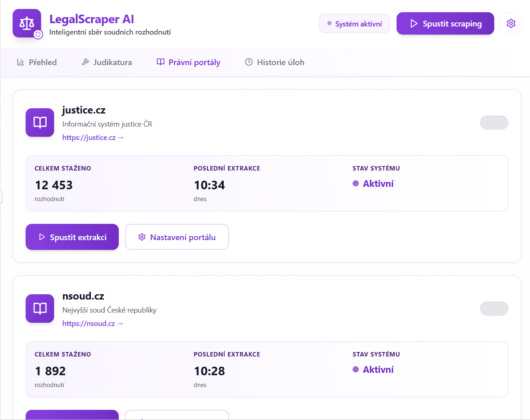The image size is (530, 420).
Task: Open the https://nsoud.cz link
Action: (x=92, y=324)
